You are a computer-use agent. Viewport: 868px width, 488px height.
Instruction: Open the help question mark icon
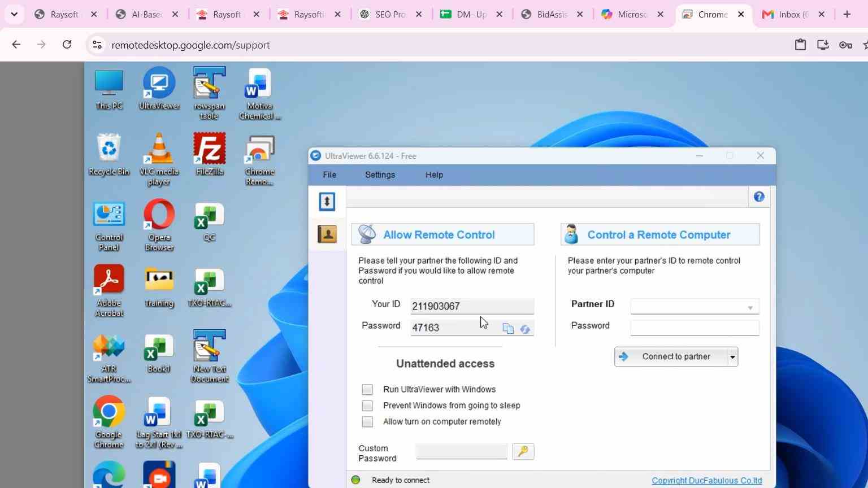click(x=759, y=197)
